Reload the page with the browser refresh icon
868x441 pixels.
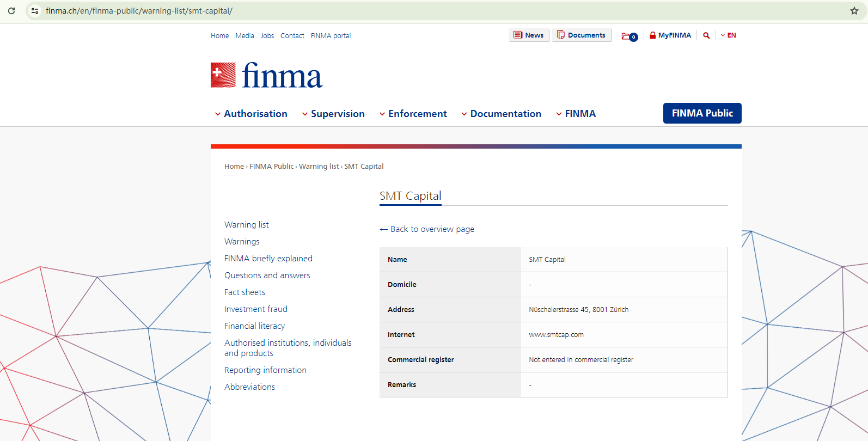tap(11, 11)
